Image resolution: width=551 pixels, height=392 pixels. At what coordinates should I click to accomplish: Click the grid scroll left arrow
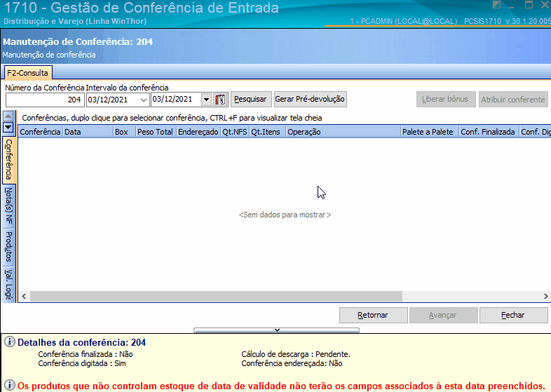coord(24,297)
